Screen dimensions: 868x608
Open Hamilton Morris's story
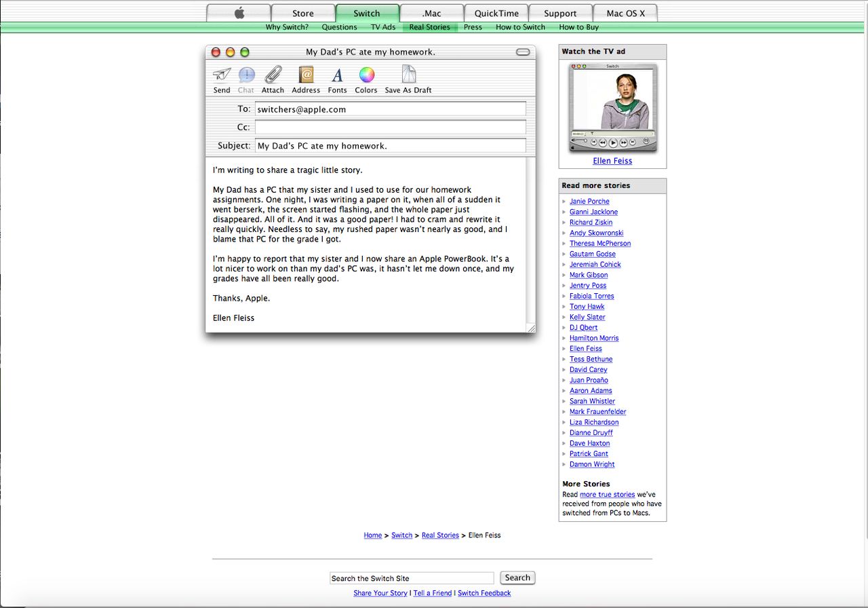(594, 338)
